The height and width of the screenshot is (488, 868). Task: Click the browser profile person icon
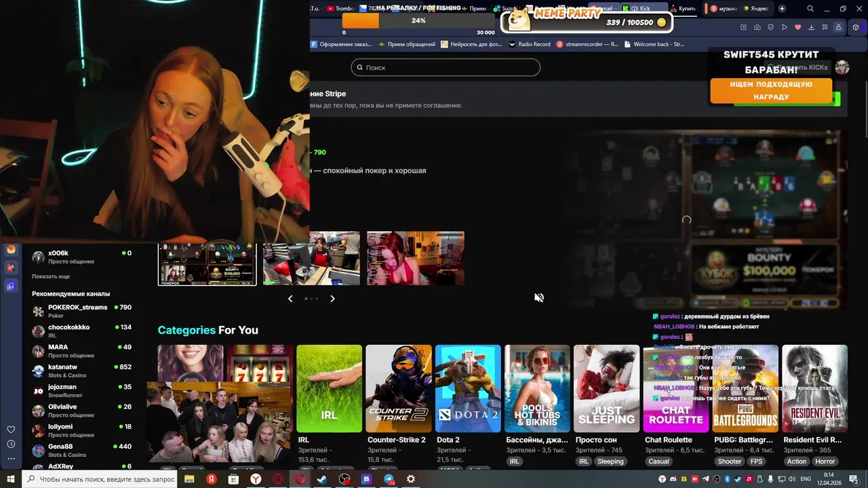pos(839,27)
